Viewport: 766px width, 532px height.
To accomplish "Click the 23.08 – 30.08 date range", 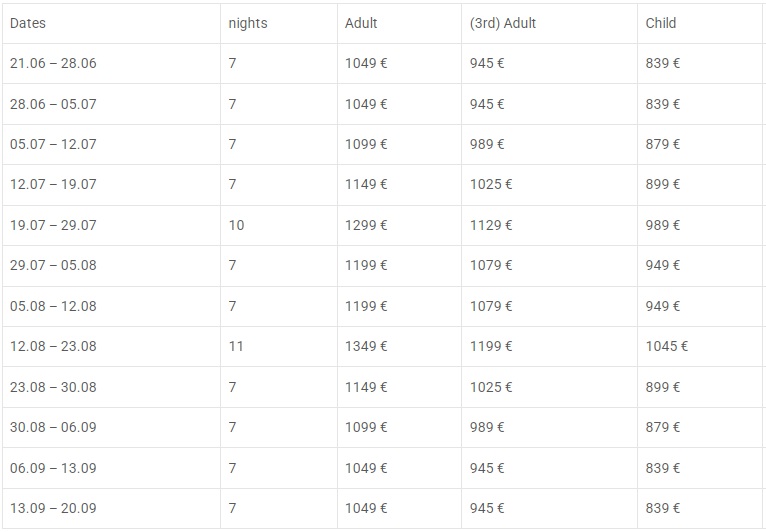I will point(53,387).
